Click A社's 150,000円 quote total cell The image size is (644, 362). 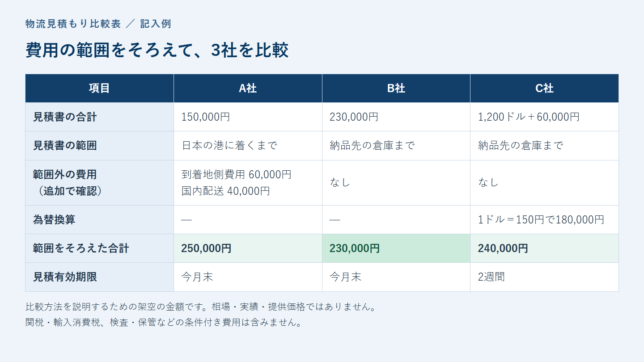point(248,117)
